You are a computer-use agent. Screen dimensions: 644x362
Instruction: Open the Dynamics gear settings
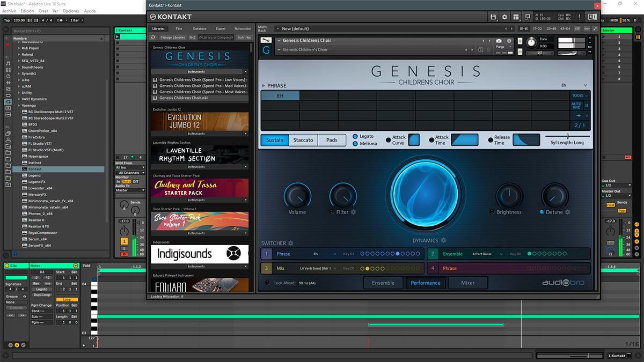tap(444, 241)
